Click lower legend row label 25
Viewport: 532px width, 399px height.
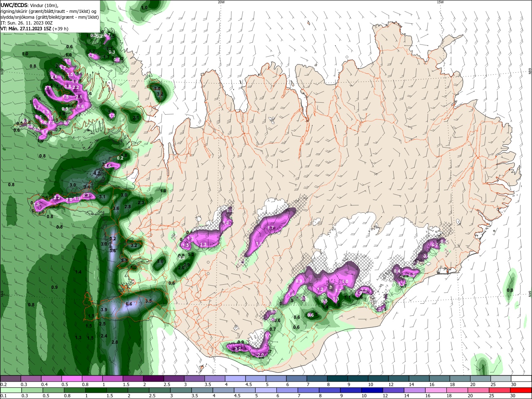[x=492, y=396]
